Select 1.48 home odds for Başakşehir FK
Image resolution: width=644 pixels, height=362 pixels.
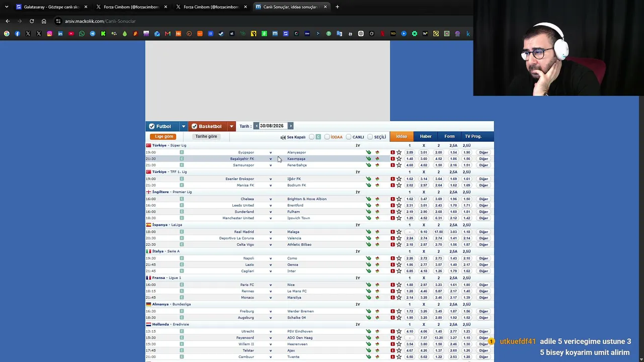pyautogui.click(x=410, y=159)
